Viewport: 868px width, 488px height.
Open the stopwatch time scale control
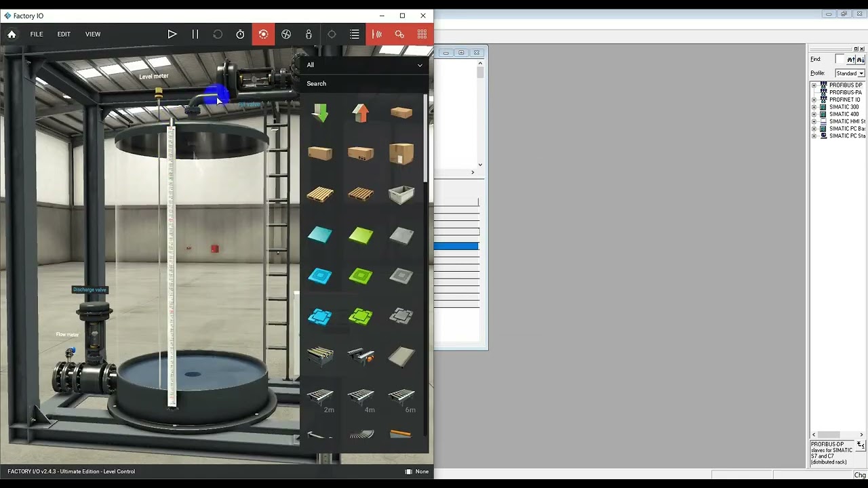click(x=240, y=34)
